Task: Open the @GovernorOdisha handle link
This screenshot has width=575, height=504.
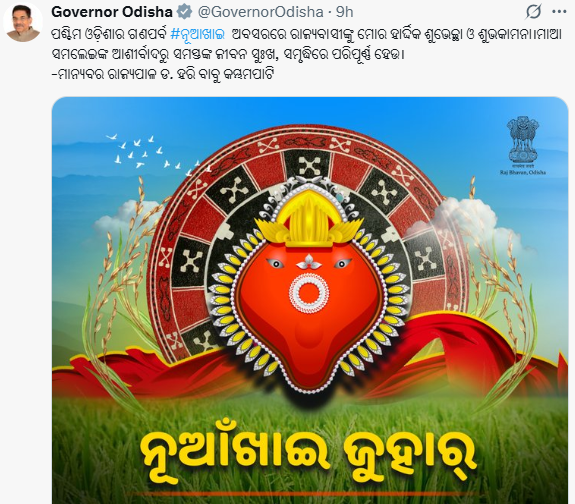Action: click(x=260, y=12)
